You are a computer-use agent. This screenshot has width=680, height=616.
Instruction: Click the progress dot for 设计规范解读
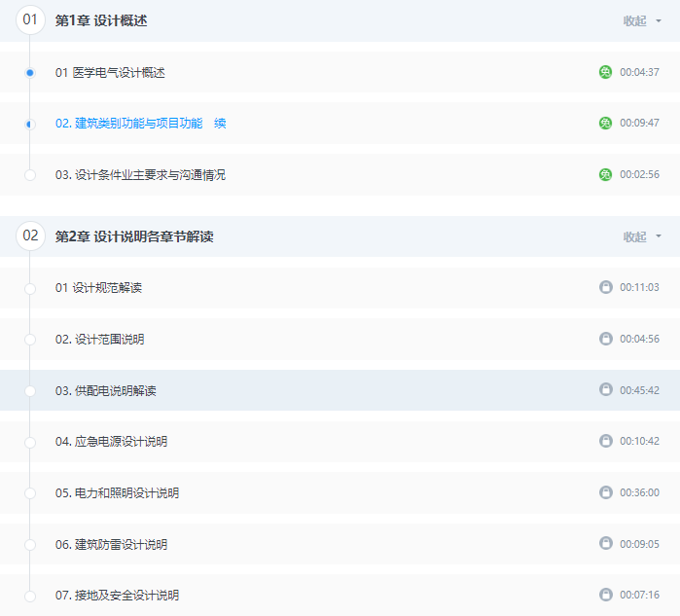pyautogui.click(x=30, y=288)
